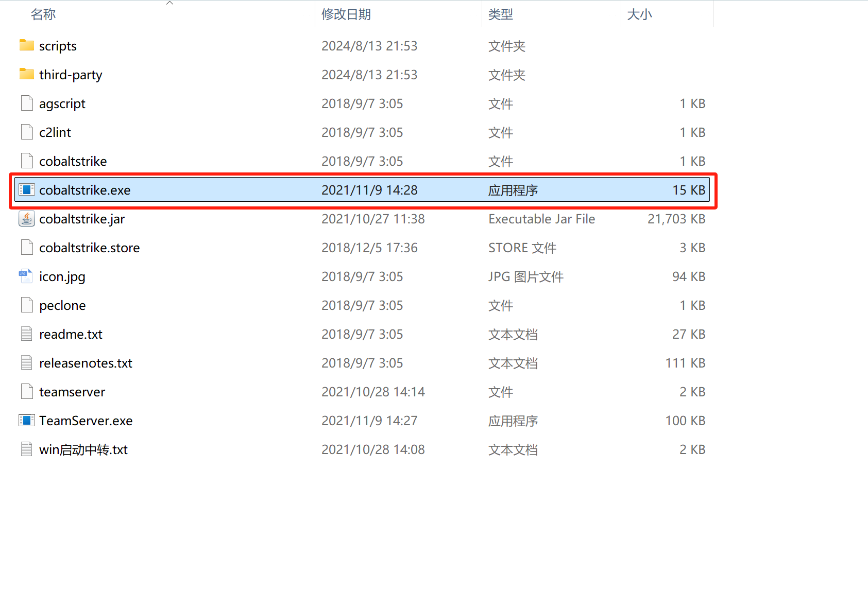Toggle sort arrow above 名称 column
This screenshot has width=868, height=610.
(x=169, y=3)
